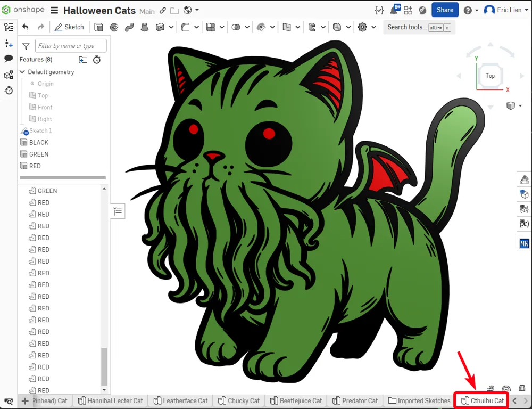
Task: Open the Measure tool at bottom right
Action: [491, 389]
